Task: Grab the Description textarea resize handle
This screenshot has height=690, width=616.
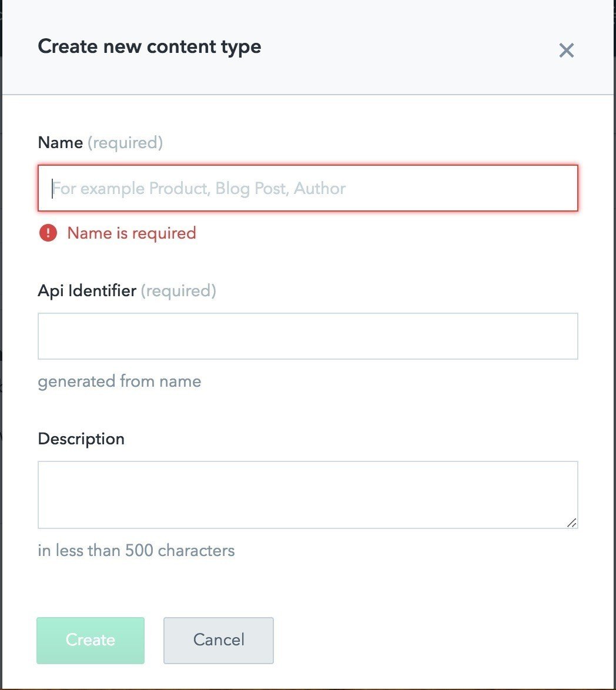Action: [x=571, y=522]
